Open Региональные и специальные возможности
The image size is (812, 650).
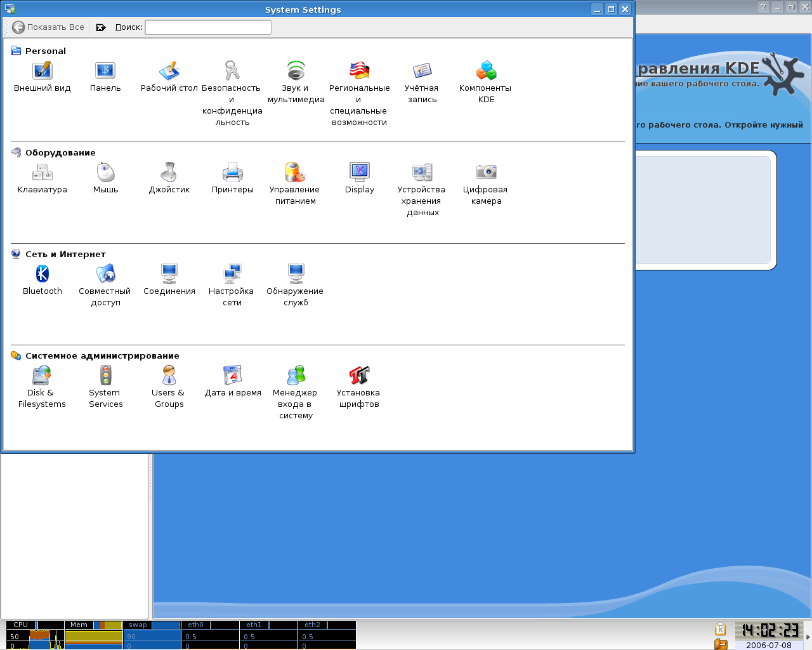coord(359,94)
